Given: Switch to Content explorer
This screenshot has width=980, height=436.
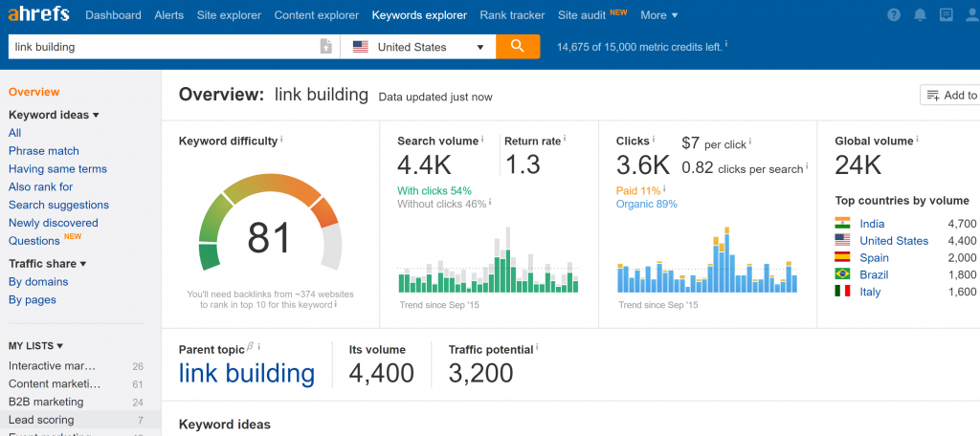Looking at the screenshot, I should [317, 15].
